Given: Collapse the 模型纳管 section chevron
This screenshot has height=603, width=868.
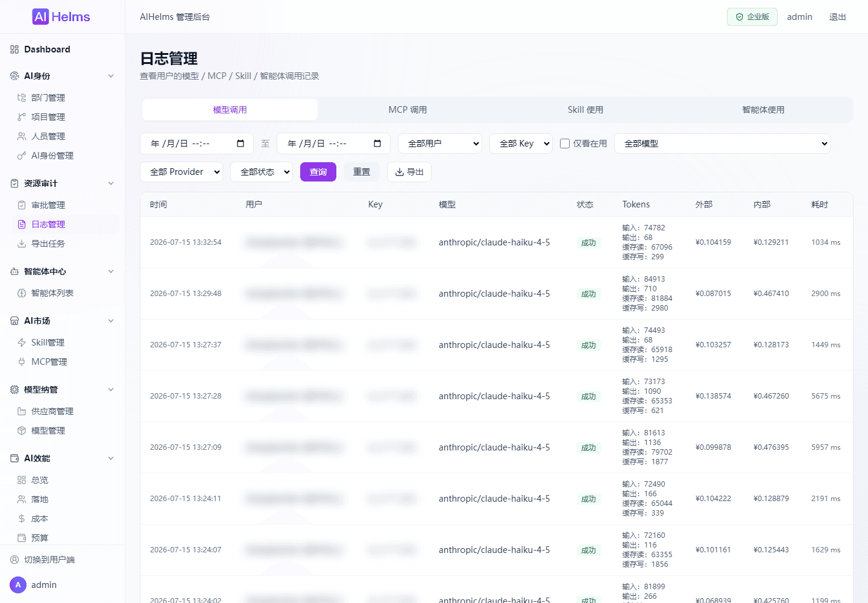Looking at the screenshot, I should [x=111, y=390].
